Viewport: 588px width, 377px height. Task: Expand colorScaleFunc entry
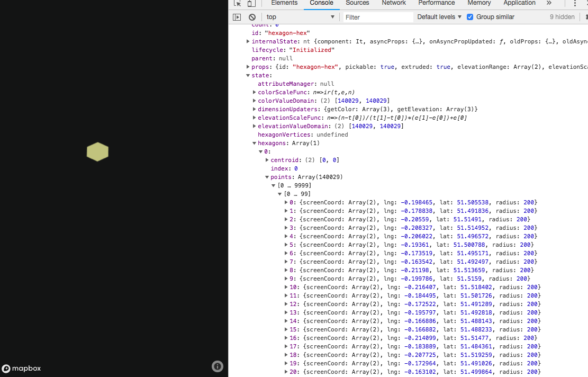(x=254, y=92)
